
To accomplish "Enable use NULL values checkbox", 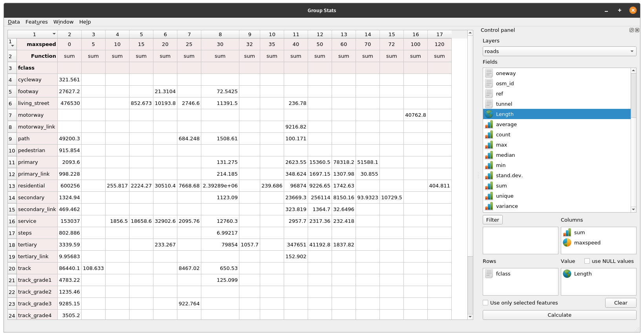I will click(587, 261).
